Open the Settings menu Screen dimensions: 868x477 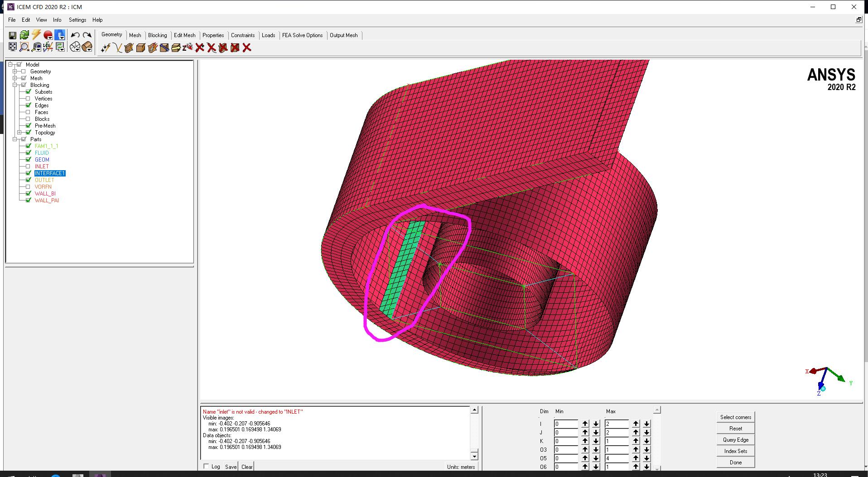pyautogui.click(x=77, y=20)
